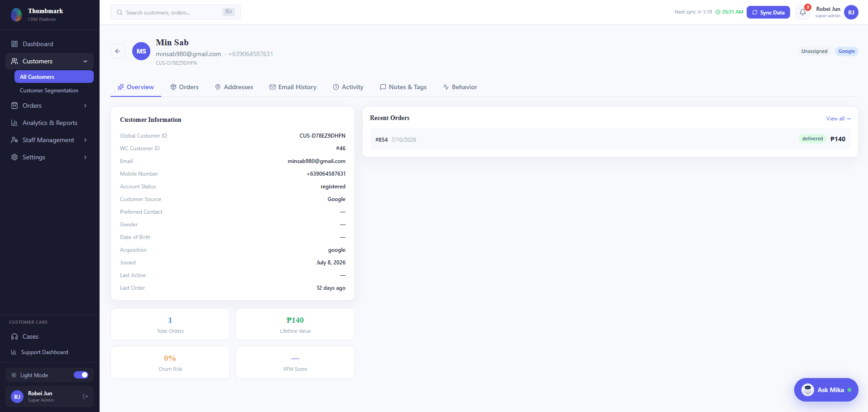Collapse the Customers sidebar section chevron
Image resolution: width=868 pixels, height=412 pixels.
click(85, 61)
